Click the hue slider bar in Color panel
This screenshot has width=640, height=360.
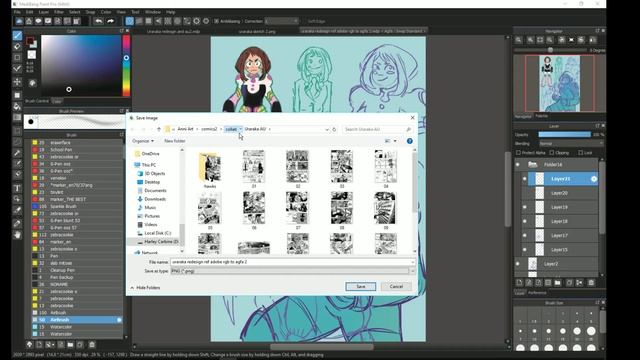click(x=126, y=65)
